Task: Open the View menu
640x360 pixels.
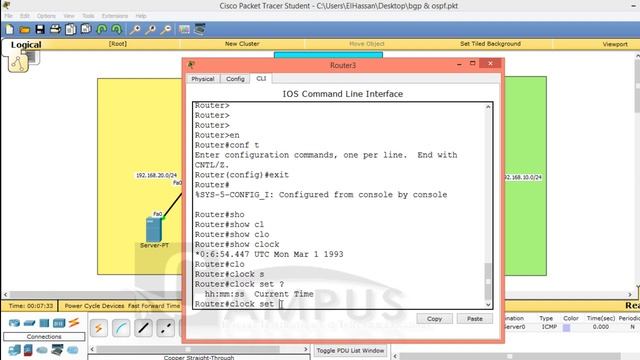Action: pyautogui.click(x=69, y=16)
